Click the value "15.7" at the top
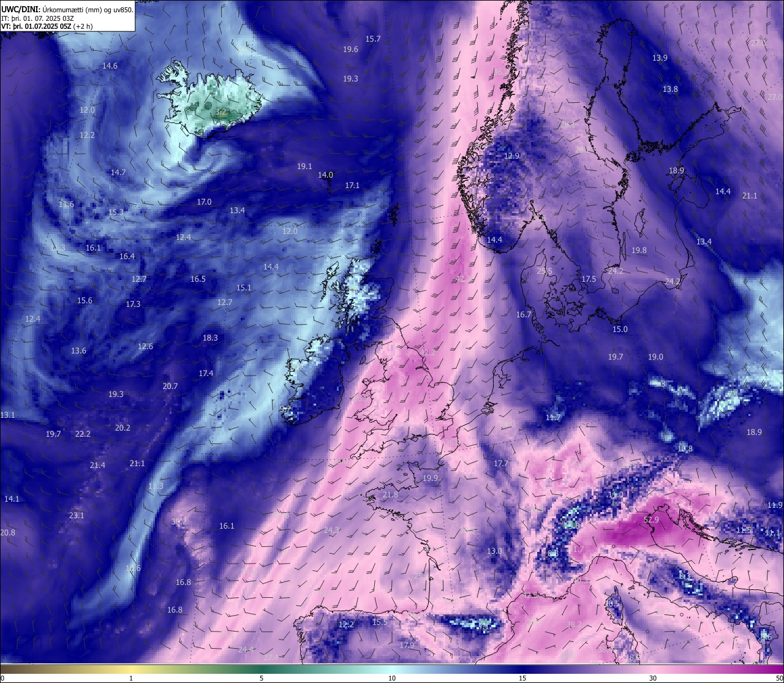This screenshot has height=683, width=784. pos(373,39)
